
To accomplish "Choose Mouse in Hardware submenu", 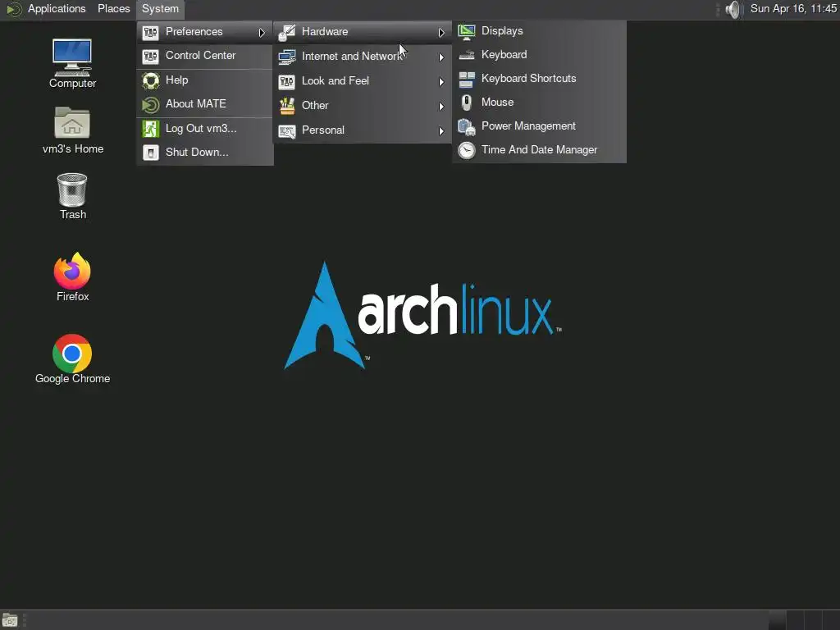I will 539,103.
